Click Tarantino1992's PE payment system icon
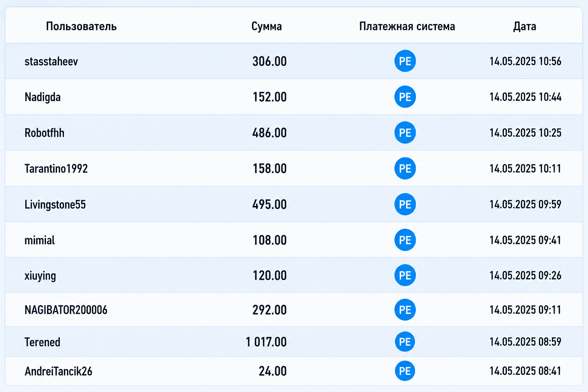This screenshot has width=588, height=392. click(x=405, y=168)
